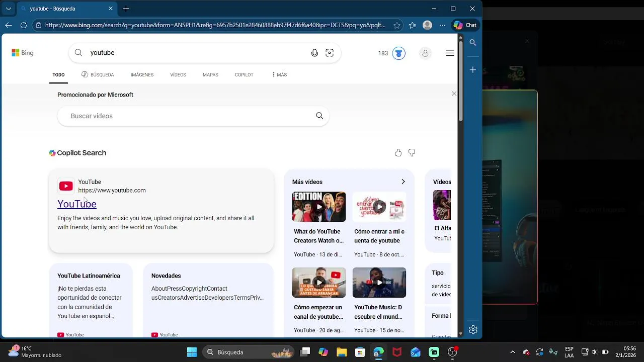
Task: Expand Más vídeos with the arrow
Action: point(403,182)
